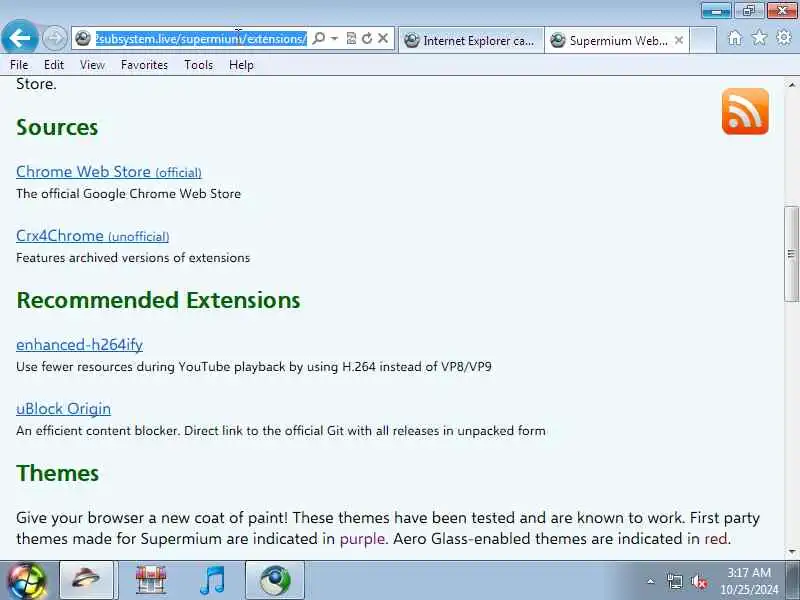Click text 'The official Google Chrome Web Store'
The height and width of the screenshot is (600, 800).
pyautogui.click(x=129, y=194)
